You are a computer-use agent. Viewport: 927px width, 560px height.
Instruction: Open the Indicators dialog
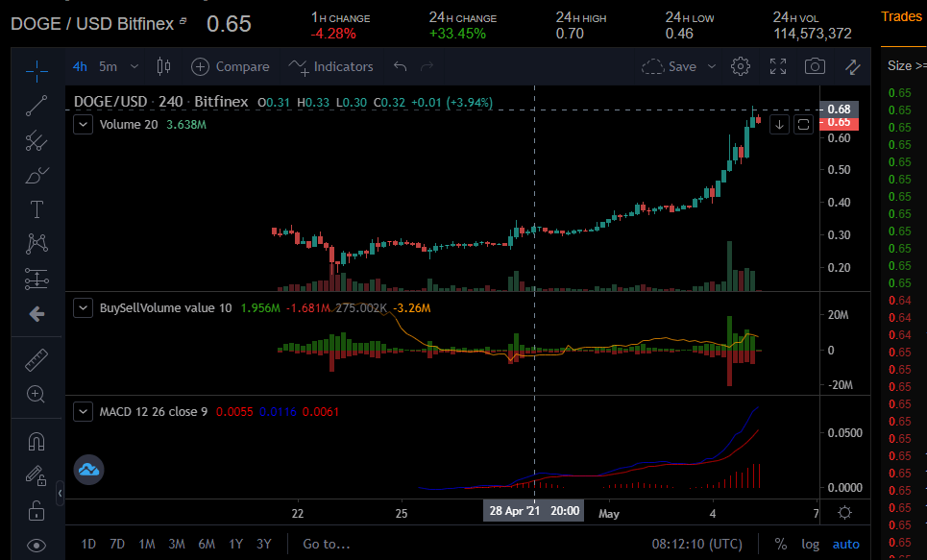331,67
